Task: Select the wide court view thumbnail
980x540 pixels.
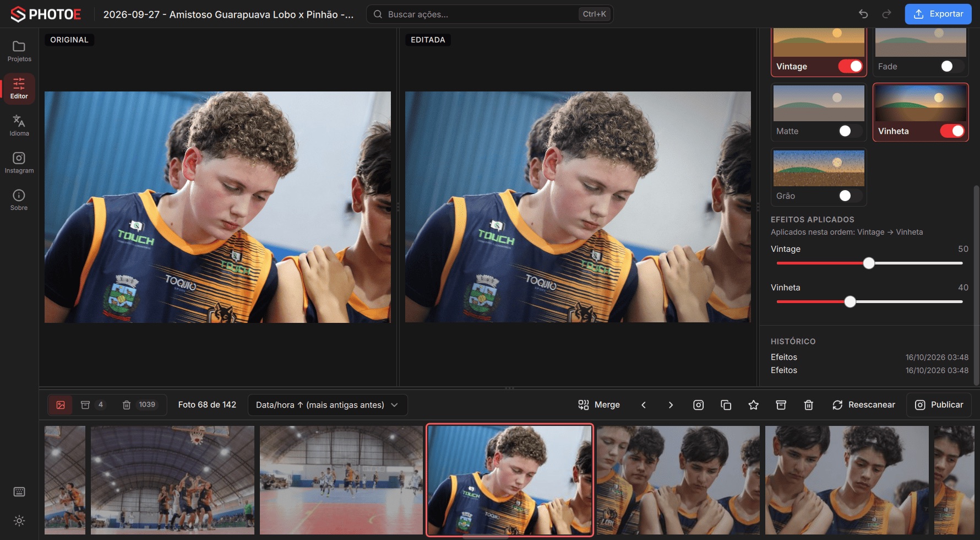Action: (341, 480)
